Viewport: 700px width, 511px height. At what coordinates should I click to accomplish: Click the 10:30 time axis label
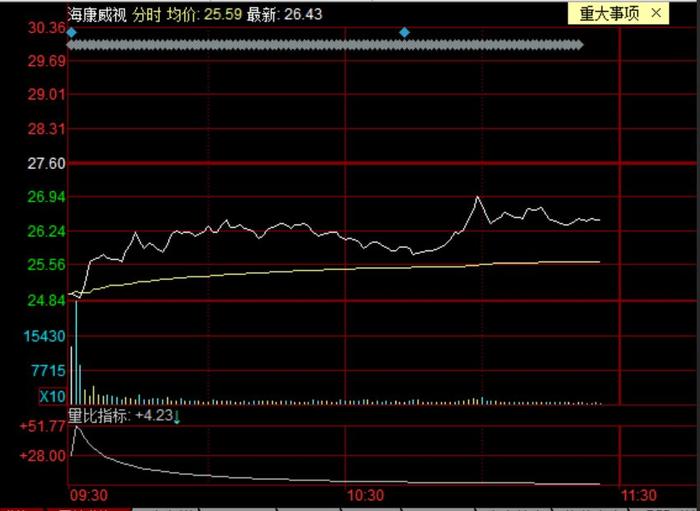(365, 495)
